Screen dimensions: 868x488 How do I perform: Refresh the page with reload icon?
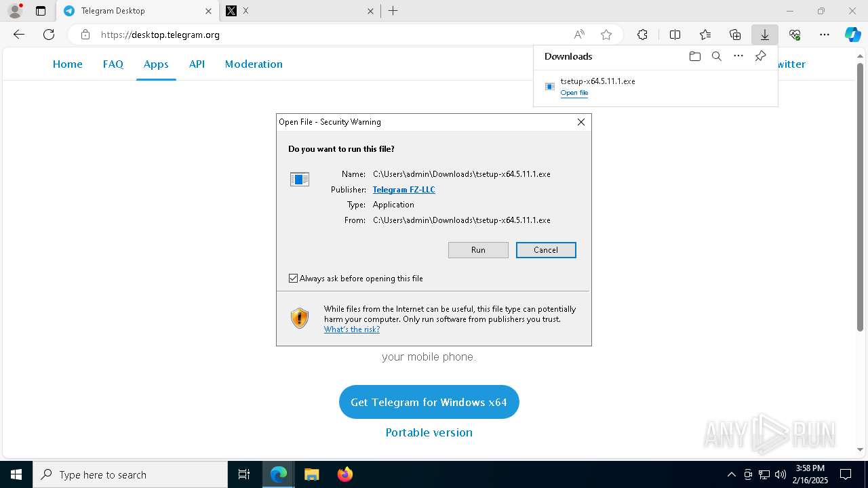pyautogui.click(x=49, y=35)
